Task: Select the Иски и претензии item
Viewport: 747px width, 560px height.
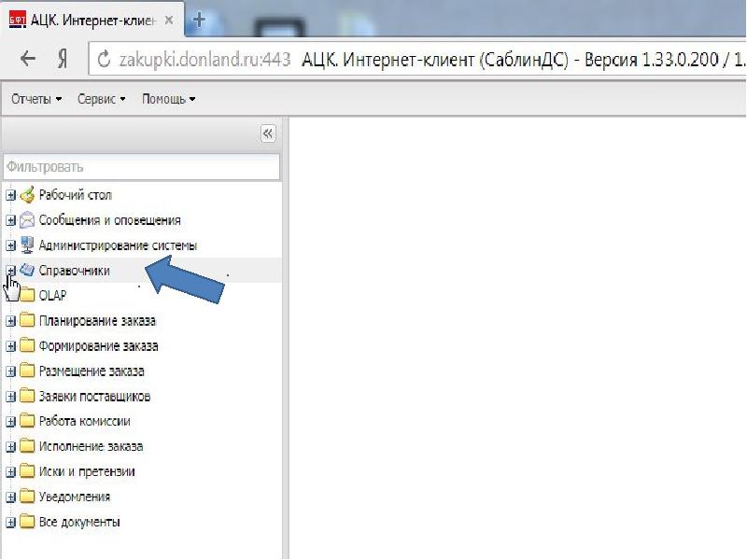Action: 87,472
